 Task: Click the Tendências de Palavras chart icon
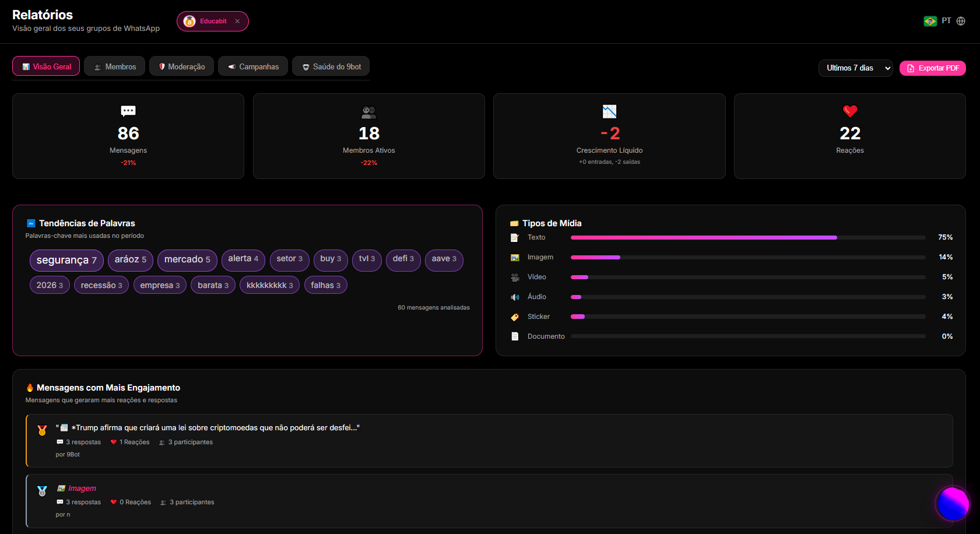click(31, 223)
